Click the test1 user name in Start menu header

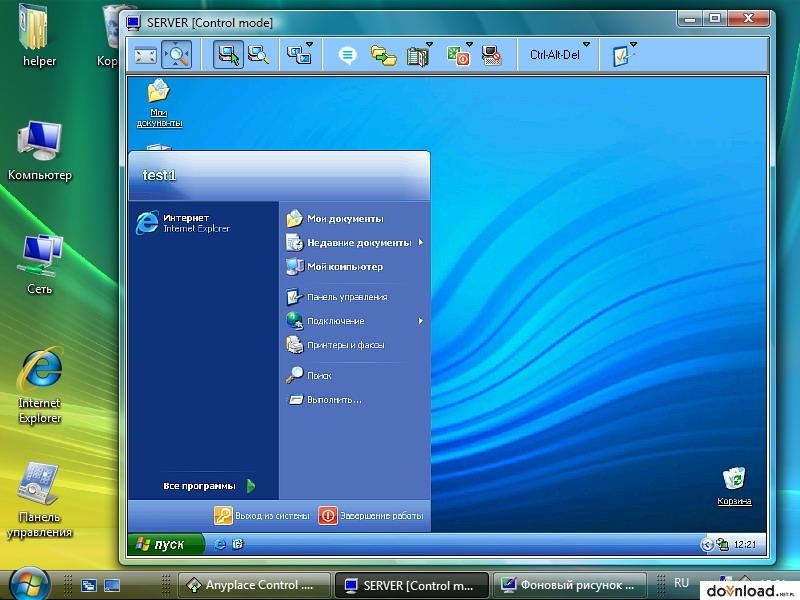[x=159, y=175]
